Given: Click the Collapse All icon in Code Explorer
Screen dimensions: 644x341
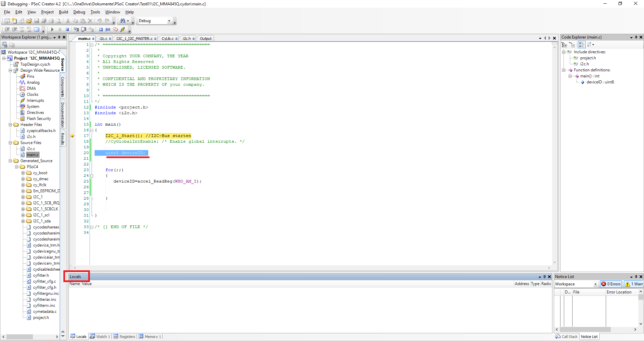Looking at the screenshot, I should pyautogui.click(x=572, y=45).
